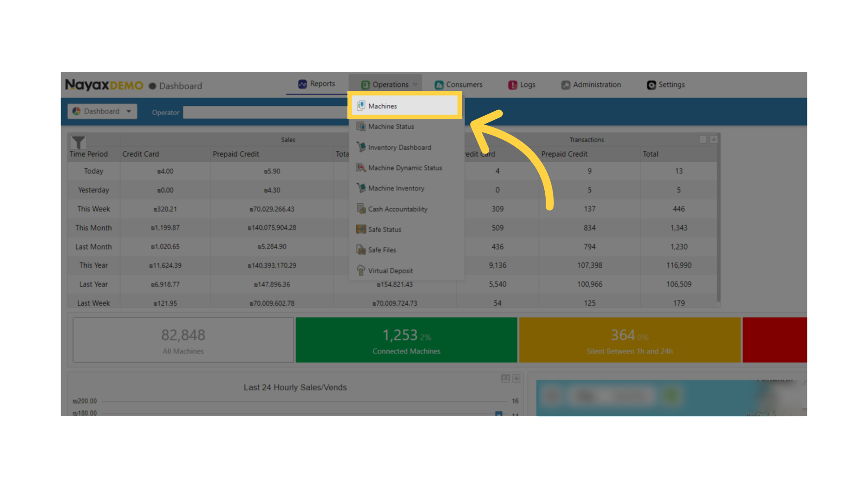Open the Consumers tab
Viewport: 868px width, 488px height.
(458, 84)
